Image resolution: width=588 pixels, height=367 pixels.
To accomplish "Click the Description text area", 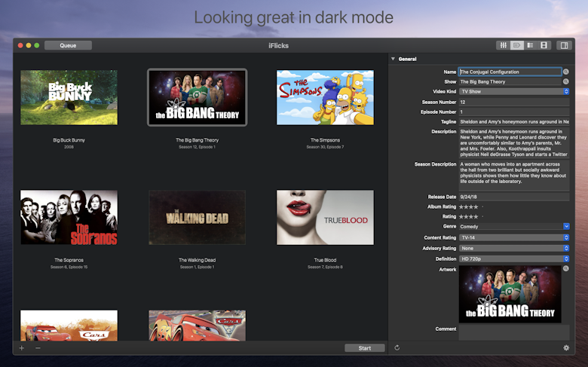I will (x=514, y=142).
